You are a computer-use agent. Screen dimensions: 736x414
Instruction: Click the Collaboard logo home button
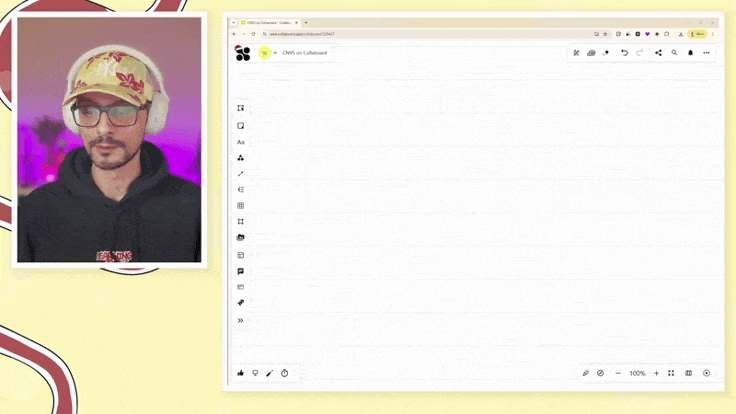click(243, 54)
